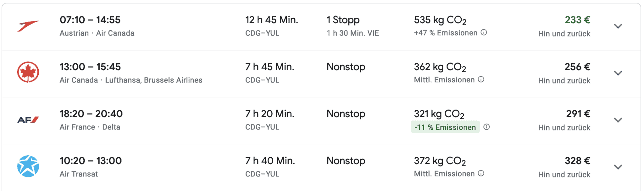Click the info icon on the Air Transat emissions row

(482, 173)
